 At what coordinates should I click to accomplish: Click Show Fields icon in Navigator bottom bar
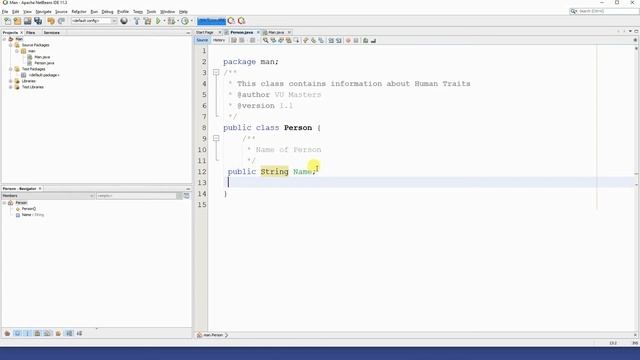pos(17,333)
